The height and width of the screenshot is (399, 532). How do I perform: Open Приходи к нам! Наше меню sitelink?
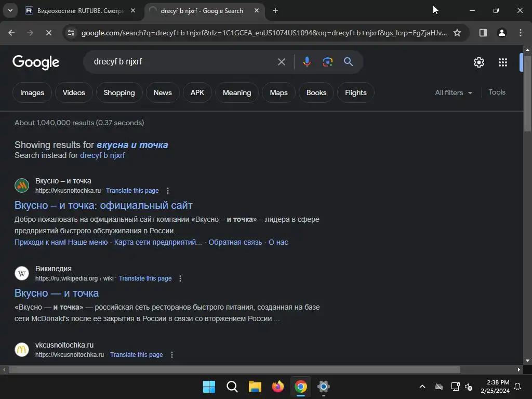[61, 242]
